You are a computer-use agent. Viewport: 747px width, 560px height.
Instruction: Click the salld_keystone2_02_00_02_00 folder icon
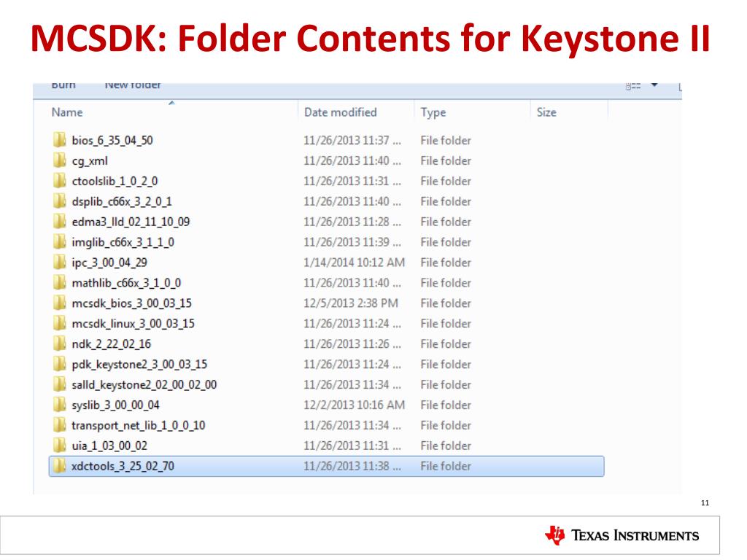(60, 384)
